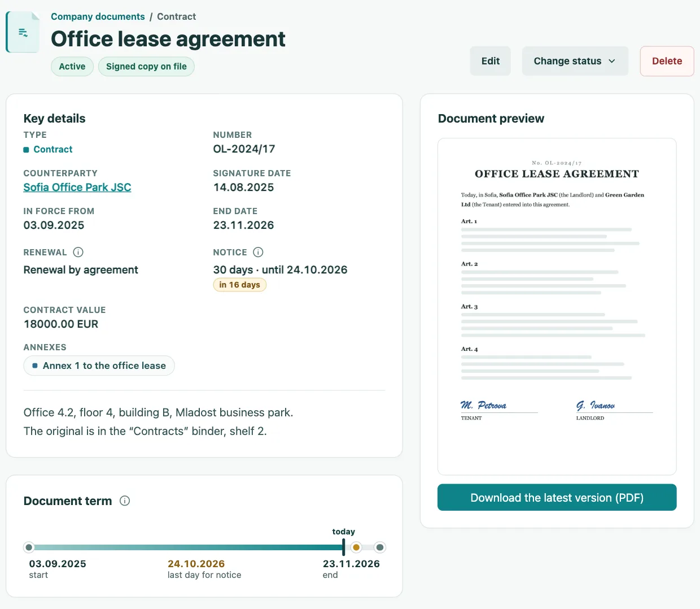Open the Renewal info icon
700x609 pixels.
click(x=78, y=252)
